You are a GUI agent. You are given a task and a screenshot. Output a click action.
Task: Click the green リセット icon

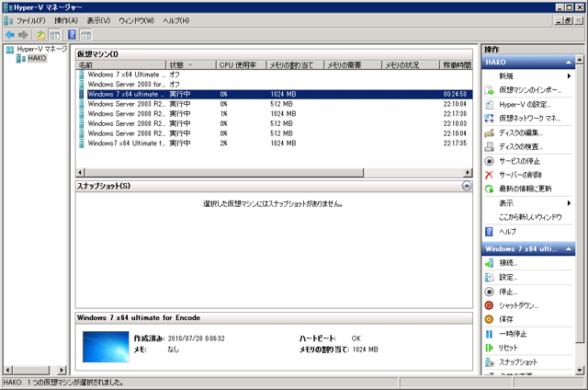(x=489, y=348)
